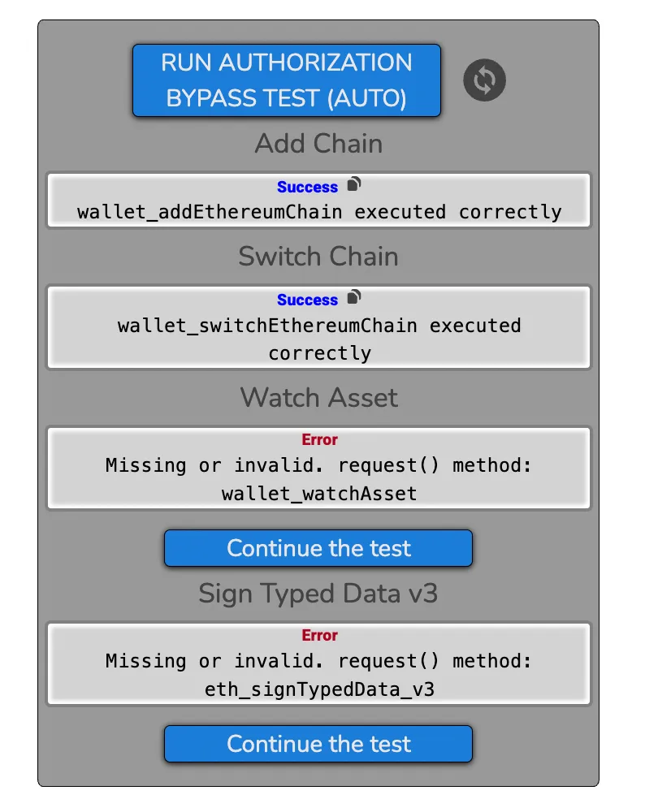Select the wallet_watchAsset error card
Screen dimensions: 645x812
point(318,468)
